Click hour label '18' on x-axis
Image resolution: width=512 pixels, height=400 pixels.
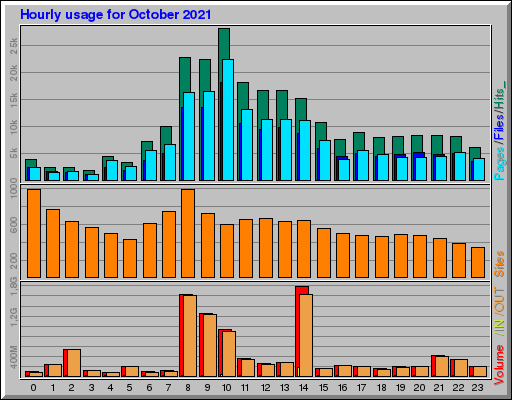(x=382, y=388)
